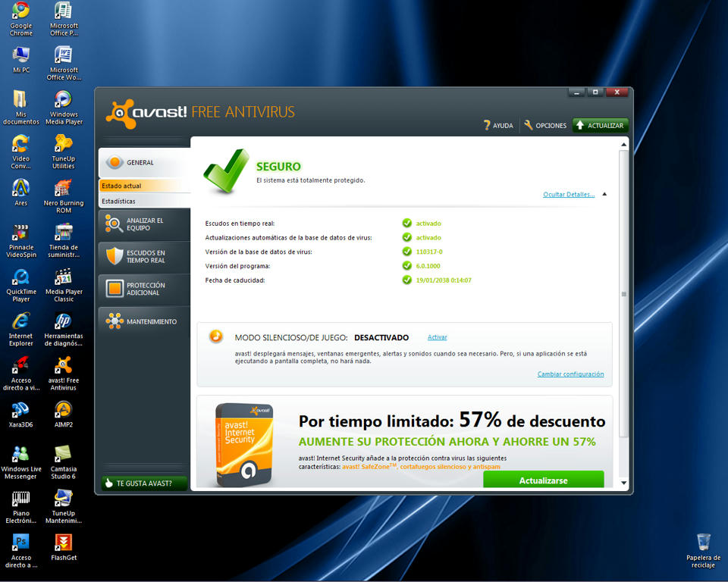Viewport: 728px width, 582px height.
Task: Open avast OPCIONES settings
Action: [x=545, y=125]
